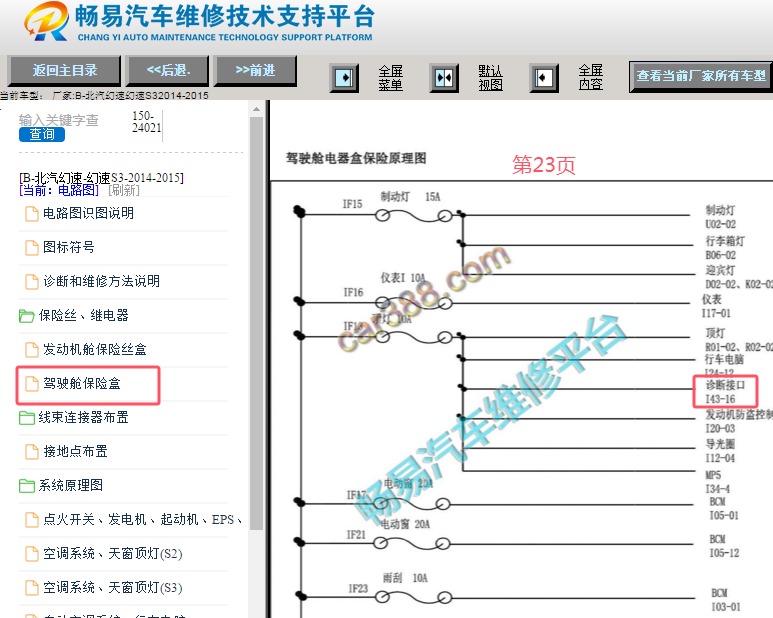The height and width of the screenshot is (618, 773).
Task: Collapse the 保险丝、继电器 folder
Action: click(x=84, y=315)
